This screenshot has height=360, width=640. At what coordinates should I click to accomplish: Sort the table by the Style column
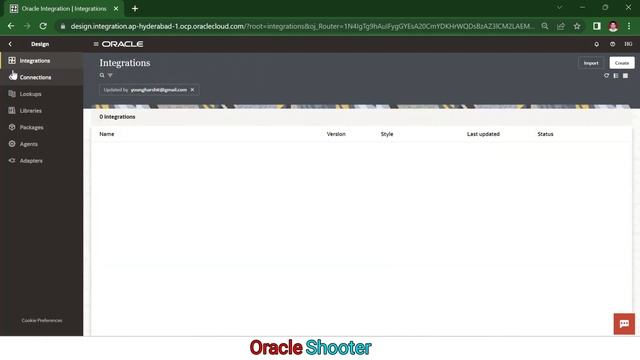(387, 134)
